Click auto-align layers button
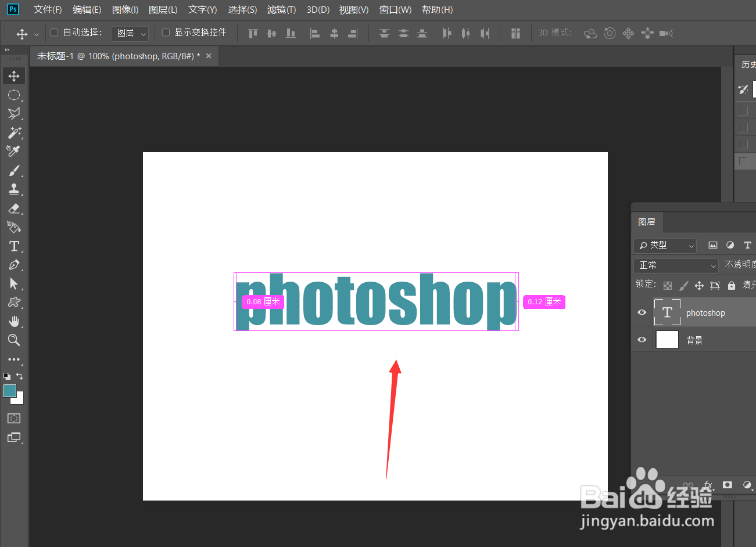 point(515,33)
